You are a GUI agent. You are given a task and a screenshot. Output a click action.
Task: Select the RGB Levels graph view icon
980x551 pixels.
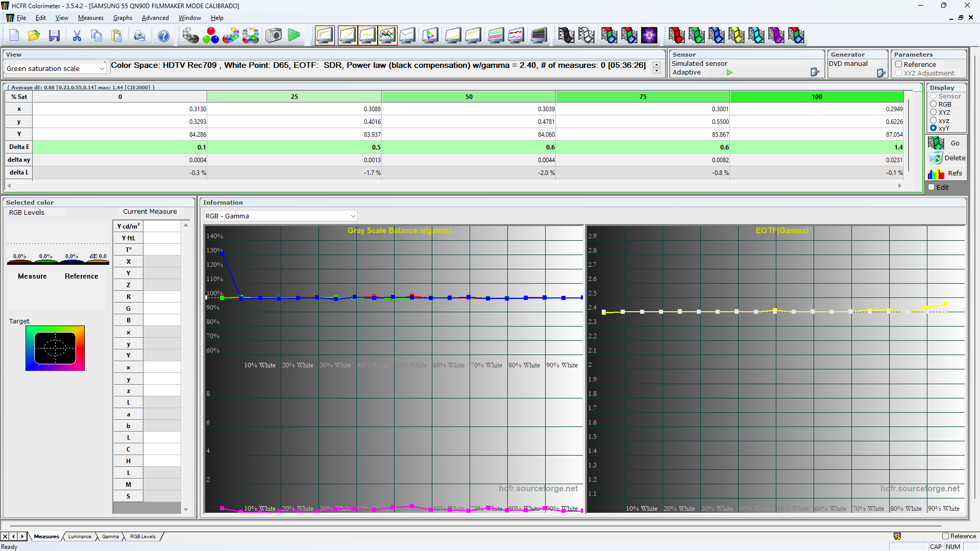tap(387, 35)
